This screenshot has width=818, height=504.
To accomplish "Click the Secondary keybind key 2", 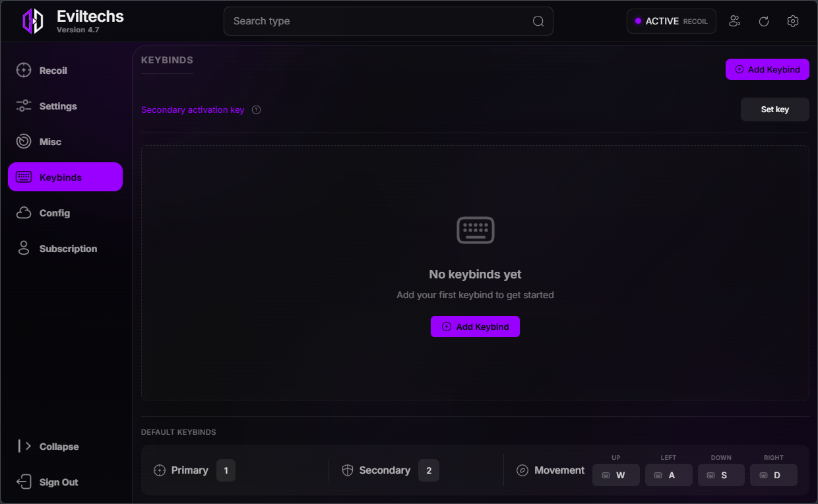I will (429, 470).
